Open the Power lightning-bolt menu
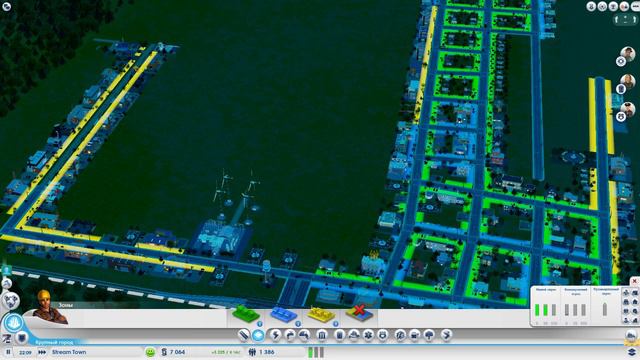 pos(276,335)
